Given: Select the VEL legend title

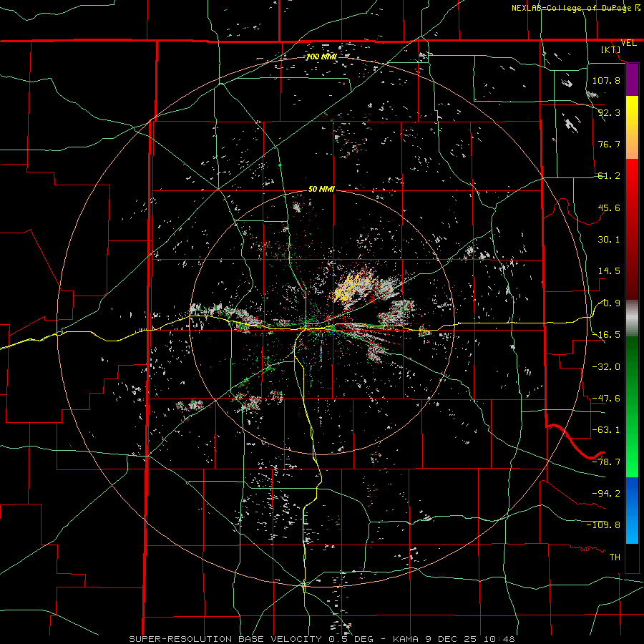Looking at the screenshot, I should 628,43.
